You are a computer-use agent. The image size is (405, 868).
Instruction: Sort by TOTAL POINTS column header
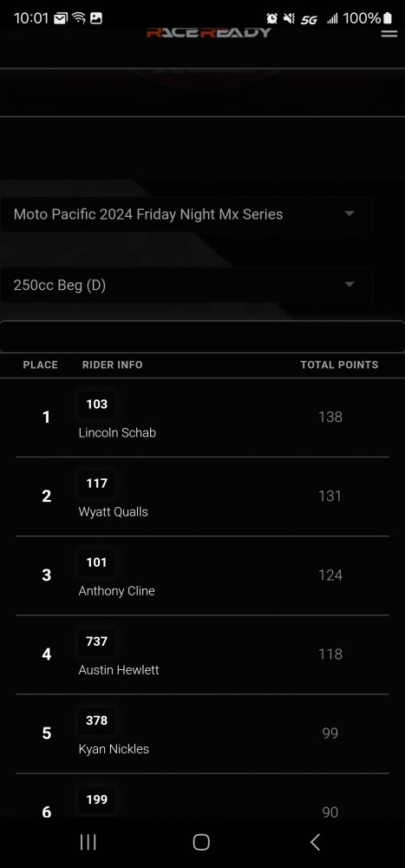click(339, 365)
